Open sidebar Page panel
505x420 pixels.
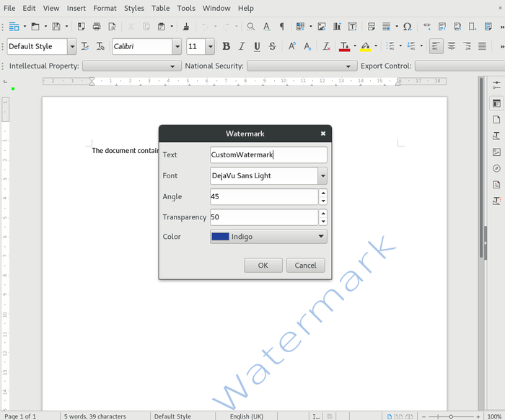click(x=496, y=120)
